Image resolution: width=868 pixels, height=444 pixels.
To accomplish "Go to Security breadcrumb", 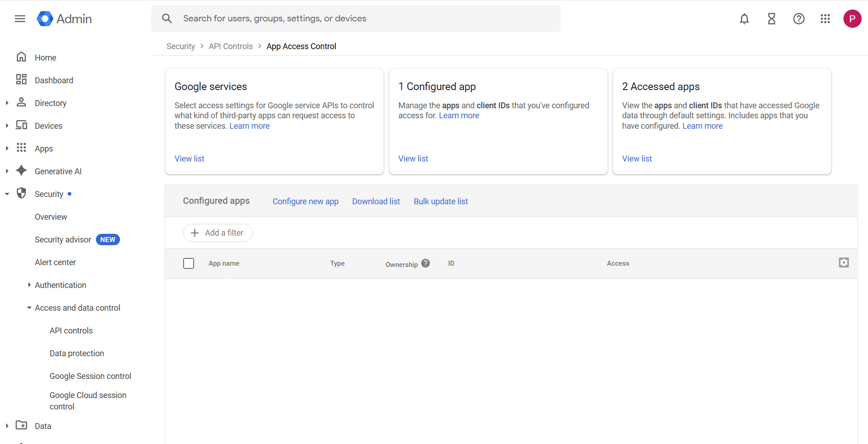I will pos(180,46).
